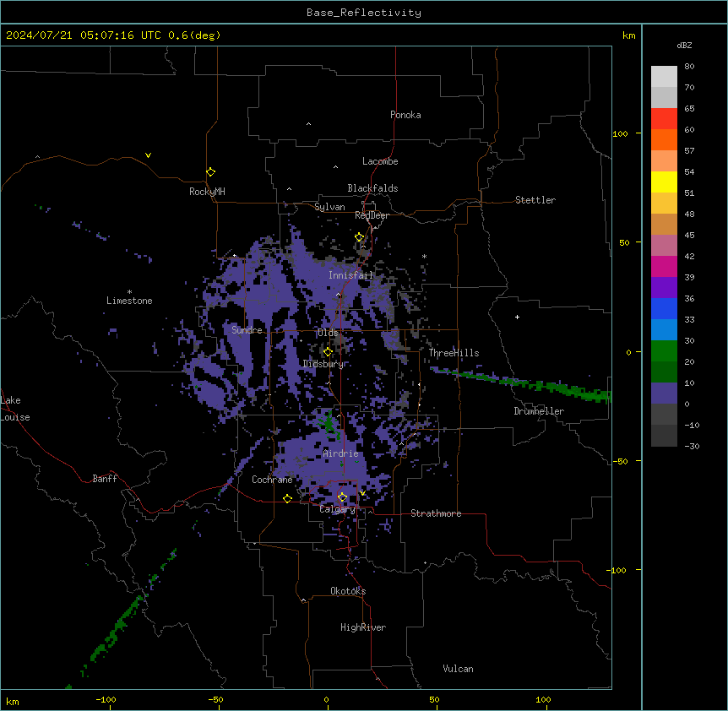The width and height of the screenshot is (728, 711).
Task: Click the Strathmore label
Action: click(x=436, y=513)
